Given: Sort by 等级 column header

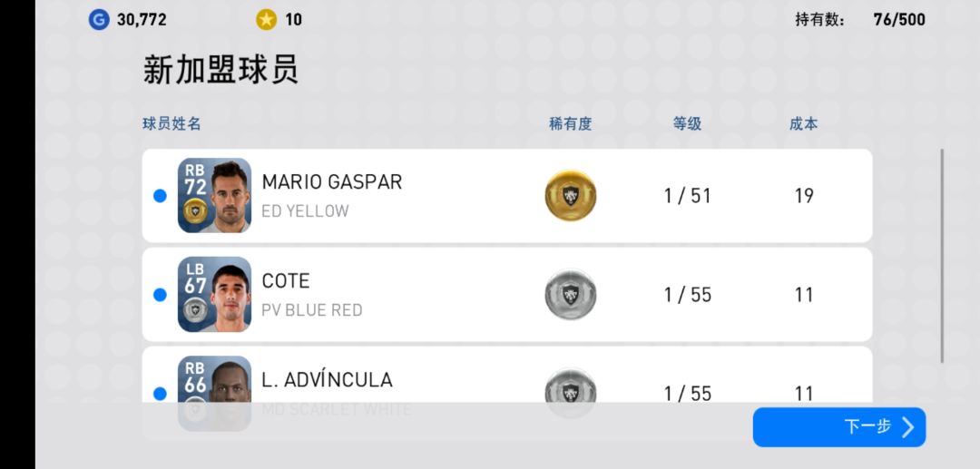Looking at the screenshot, I should pyautogui.click(x=687, y=123).
